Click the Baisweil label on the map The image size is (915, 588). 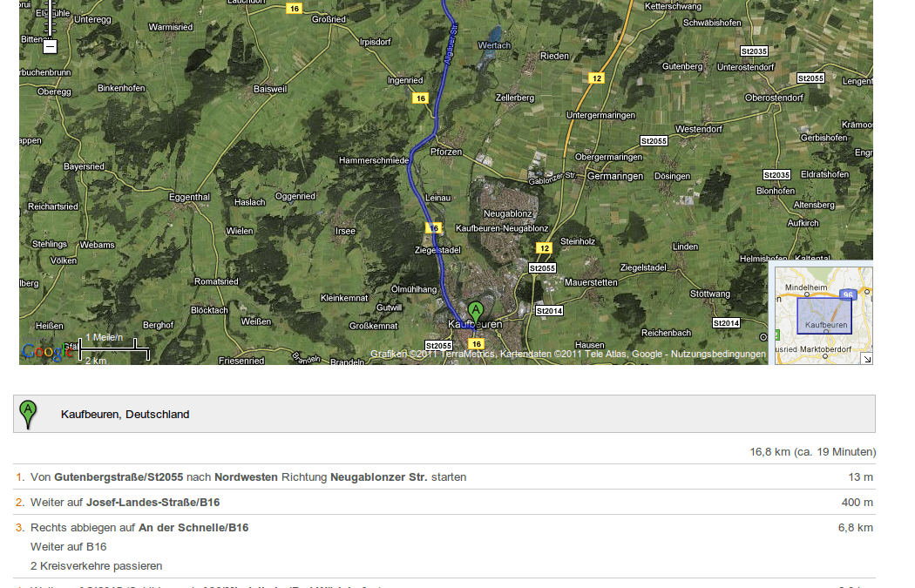270,89
